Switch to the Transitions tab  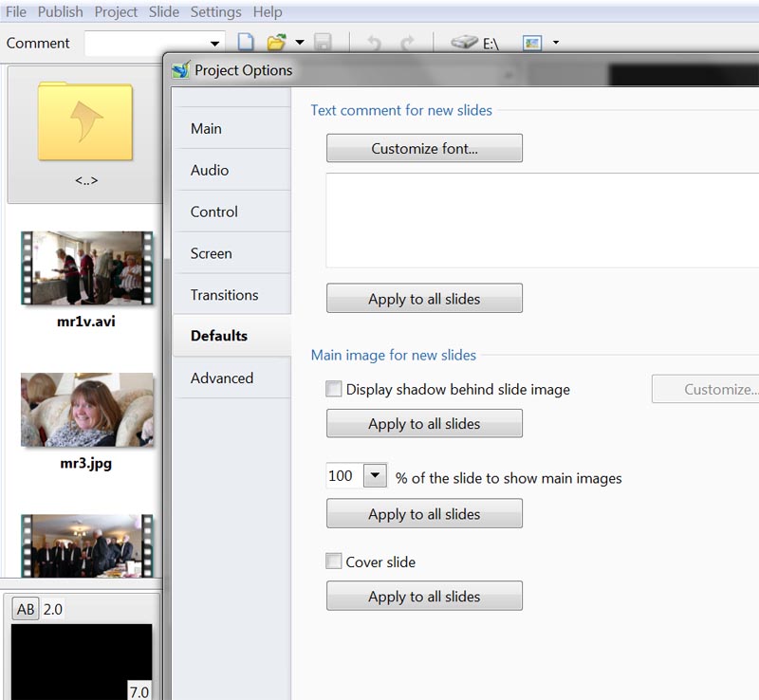click(x=224, y=295)
